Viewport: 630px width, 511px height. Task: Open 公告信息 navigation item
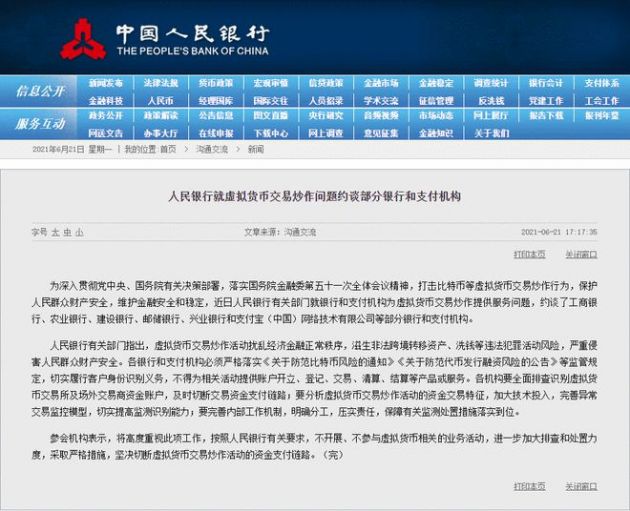click(216, 116)
